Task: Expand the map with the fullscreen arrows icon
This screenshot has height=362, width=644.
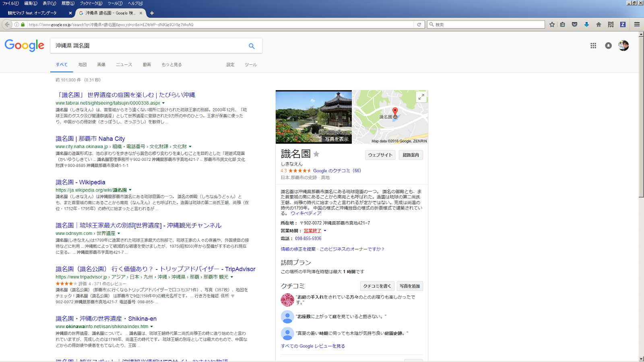Action: [421, 97]
